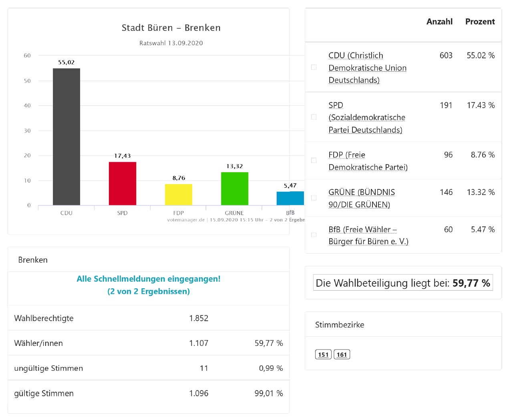Check the SPD party checkbox
The height and width of the screenshot is (420, 511).
click(313, 117)
